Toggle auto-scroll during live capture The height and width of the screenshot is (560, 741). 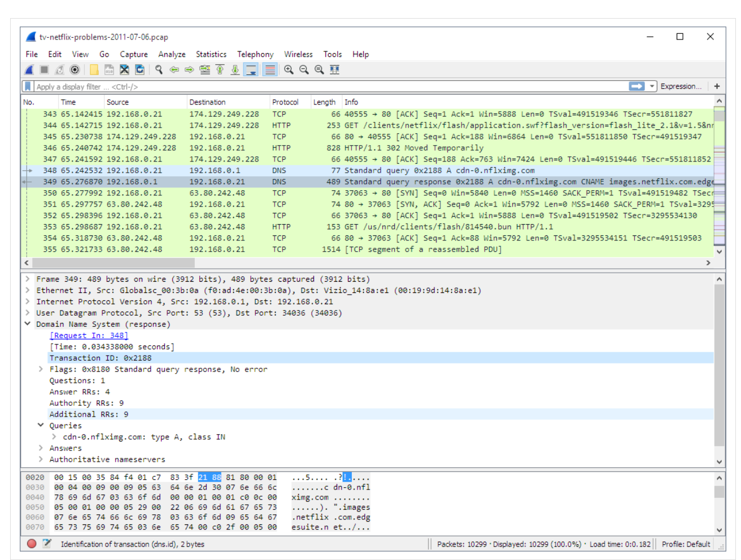pyautogui.click(x=251, y=69)
